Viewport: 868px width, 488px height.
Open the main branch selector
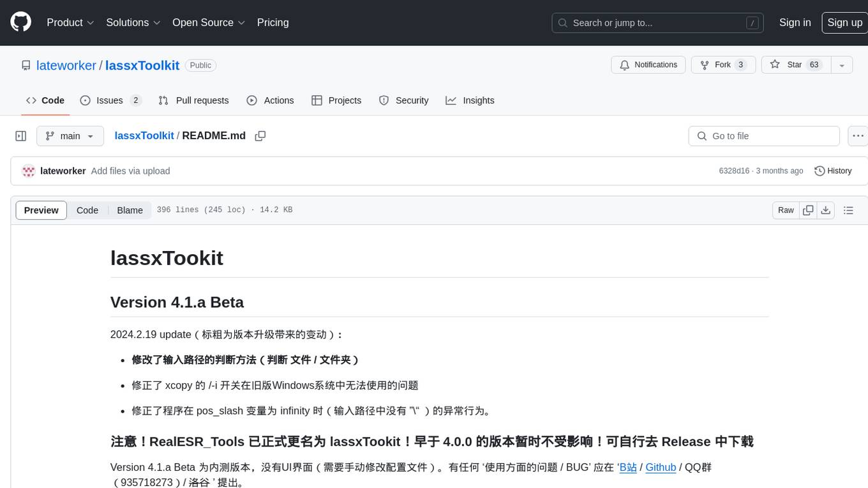click(x=70, y=136)
